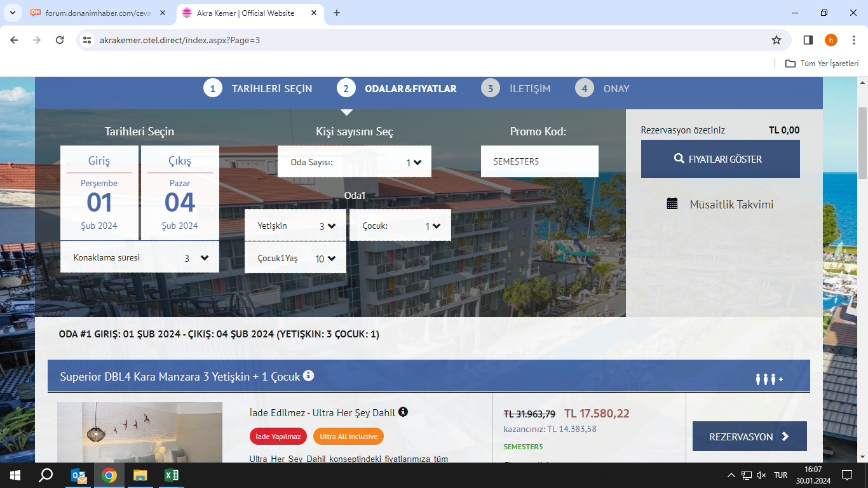868x488 pixels.
Task: Open the Windows Start menu
Action: click(x=15, y=475)
